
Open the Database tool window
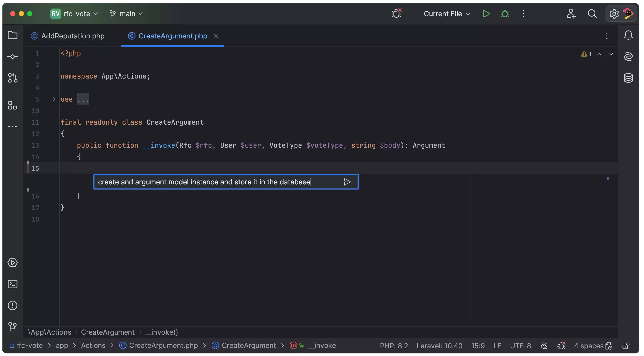click(628, 78)
